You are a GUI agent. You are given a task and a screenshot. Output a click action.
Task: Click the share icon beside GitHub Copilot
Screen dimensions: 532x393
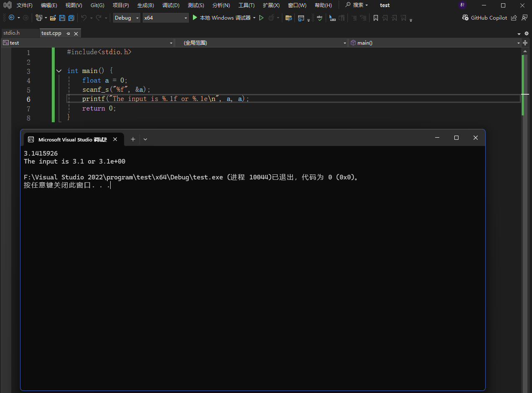(x=514, y=18)
